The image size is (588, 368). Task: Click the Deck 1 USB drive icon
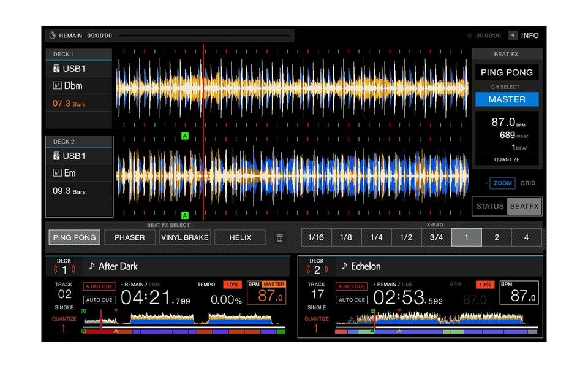[56, 68]
